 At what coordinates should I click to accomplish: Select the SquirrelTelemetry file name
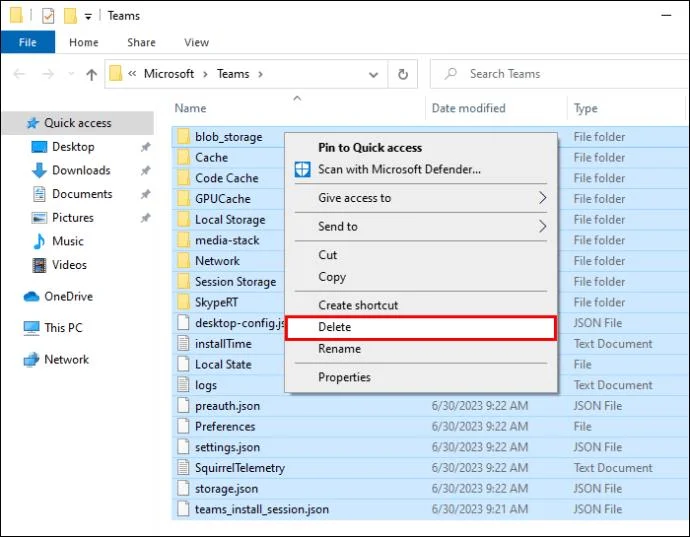tap(240, 468)
